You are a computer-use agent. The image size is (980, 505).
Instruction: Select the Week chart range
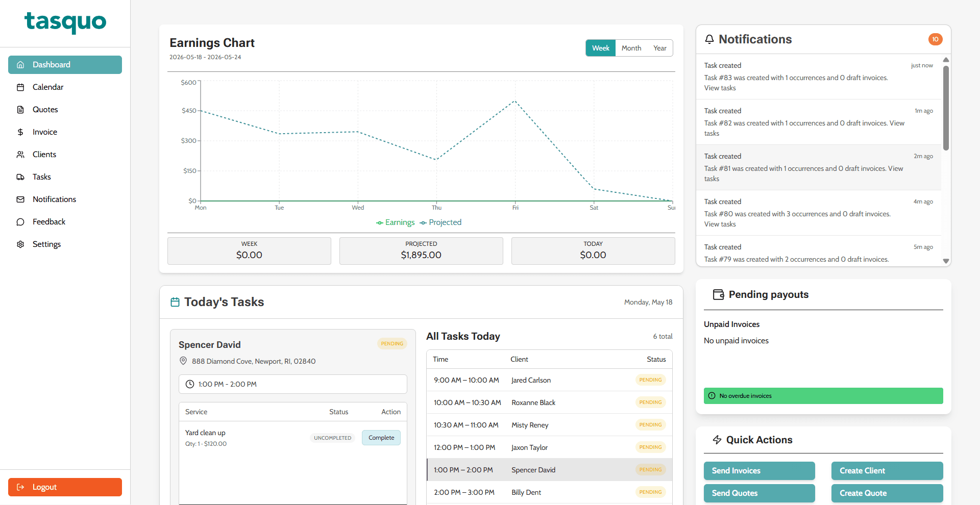(x=600, y=48)
